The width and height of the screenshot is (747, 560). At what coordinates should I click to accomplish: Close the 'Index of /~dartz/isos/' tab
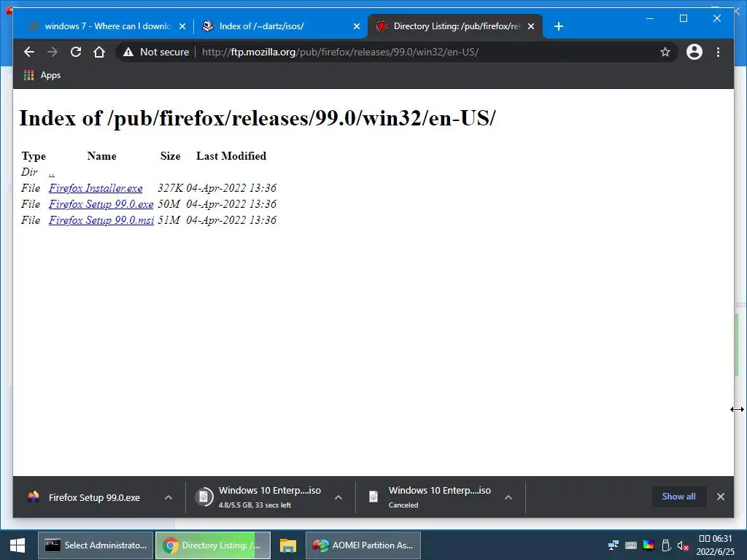(x=356, y=26)
